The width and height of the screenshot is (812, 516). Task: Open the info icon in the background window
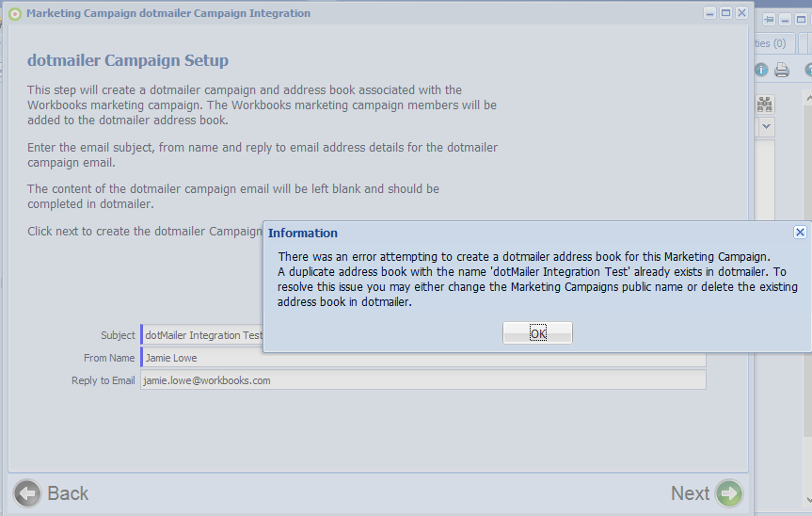tap(761, 70)
